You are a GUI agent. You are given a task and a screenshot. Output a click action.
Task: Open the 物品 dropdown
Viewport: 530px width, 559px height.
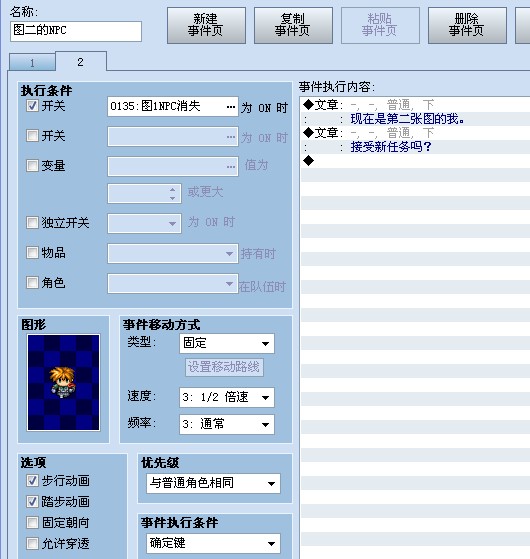click(x=173, y=253)
